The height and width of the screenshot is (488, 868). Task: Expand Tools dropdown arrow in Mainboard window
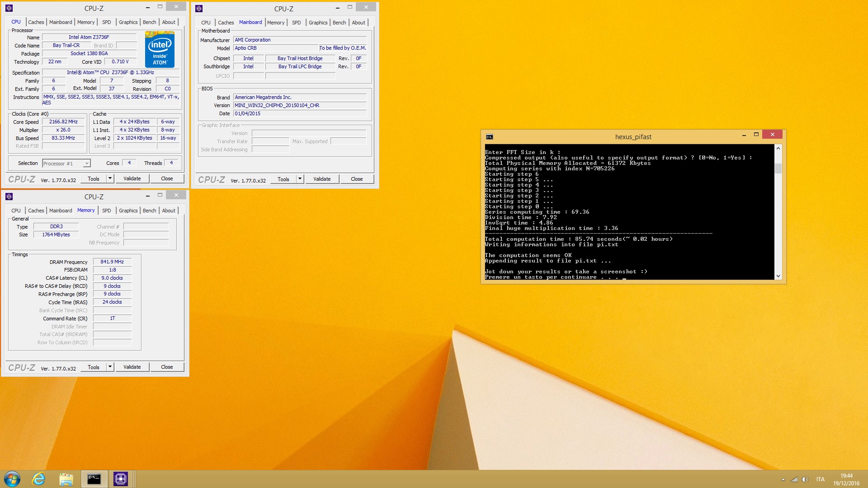(x=300, y=179)
